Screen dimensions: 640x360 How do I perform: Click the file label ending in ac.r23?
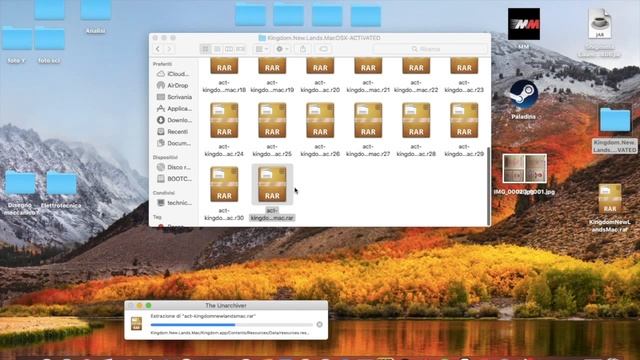(464, 86)
